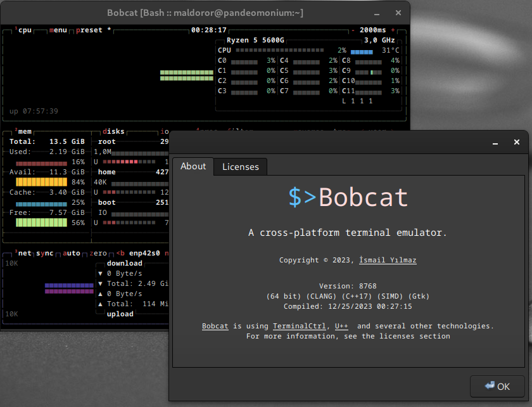Click the Total: 13.5 GiB memory line
This screenshot has width=532, height=407.
[47, 141]
